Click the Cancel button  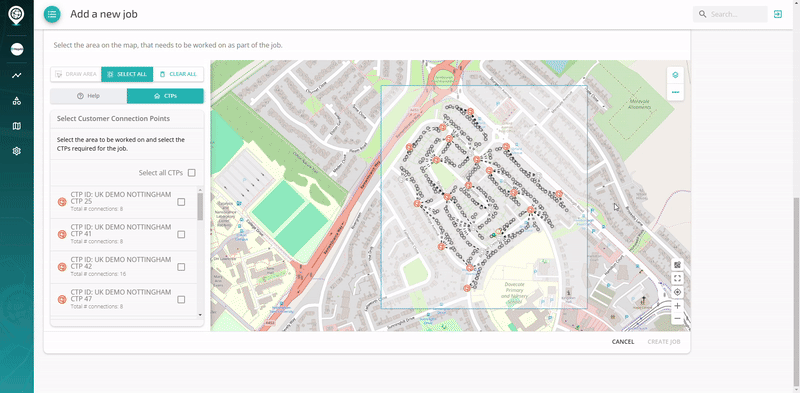point(623,342)
